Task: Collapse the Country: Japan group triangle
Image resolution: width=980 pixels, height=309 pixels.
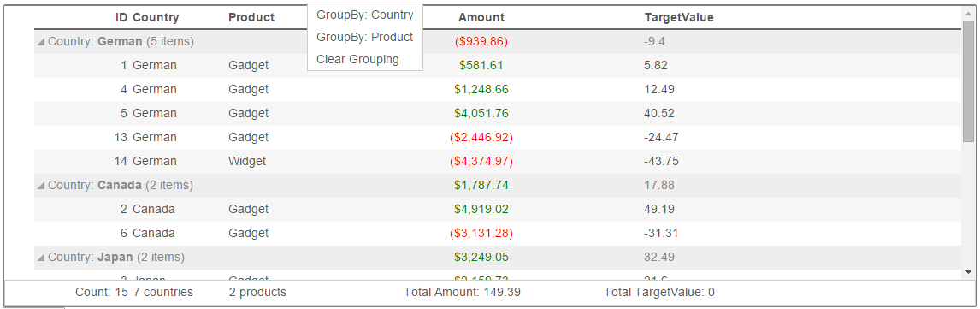Action: [41, 257]
